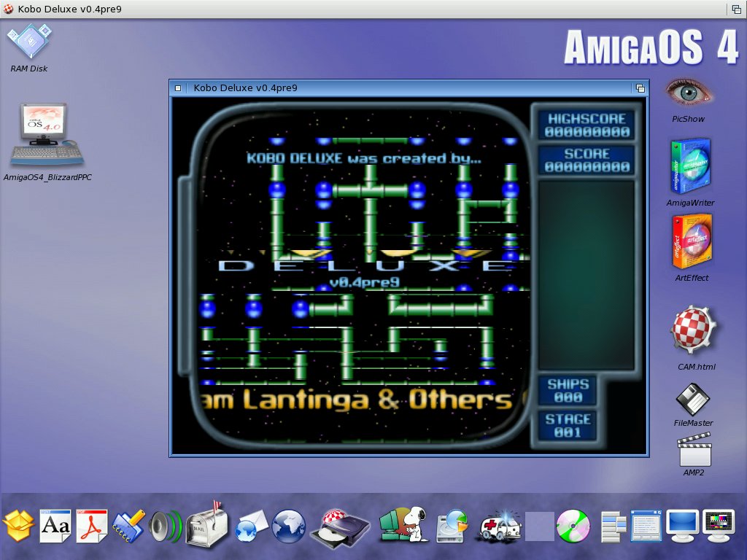Open the notepad with pencil dock icon
This screenshot has height=560, width=747.
[x=128, y=526]
